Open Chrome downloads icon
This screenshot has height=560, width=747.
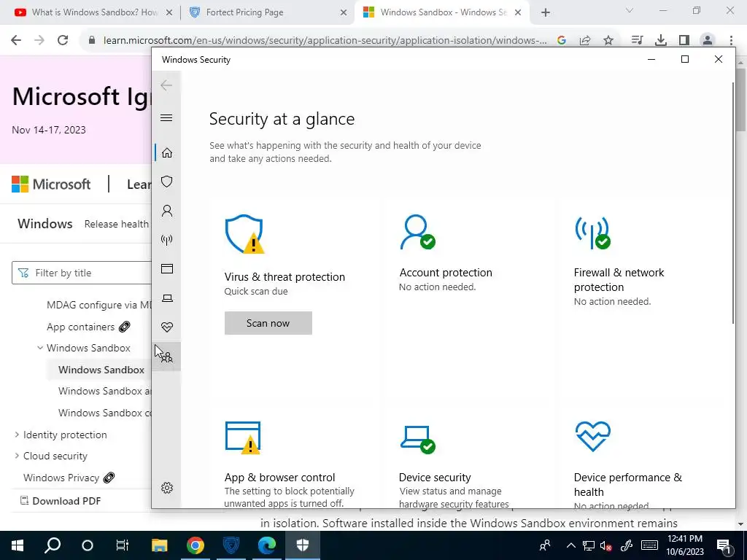[x=661, y=41]
